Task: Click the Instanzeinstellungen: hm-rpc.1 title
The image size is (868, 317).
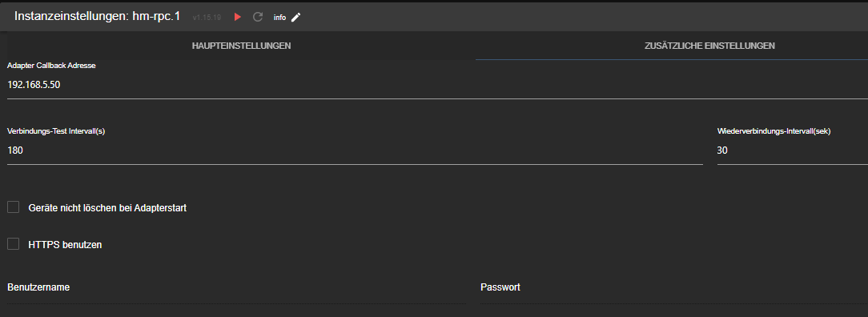Action: [98, 16]
